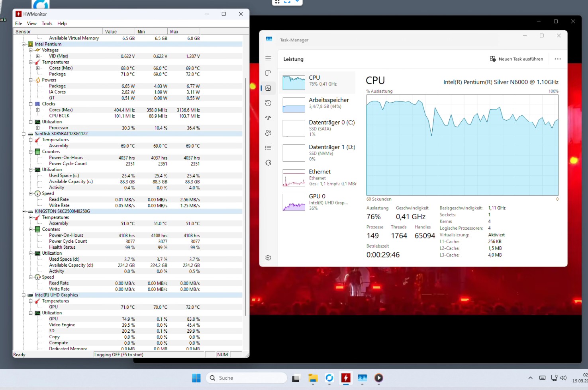Switch to Task-Manager via its taskbar icon
Screen dimensions: 588x390
362,378
